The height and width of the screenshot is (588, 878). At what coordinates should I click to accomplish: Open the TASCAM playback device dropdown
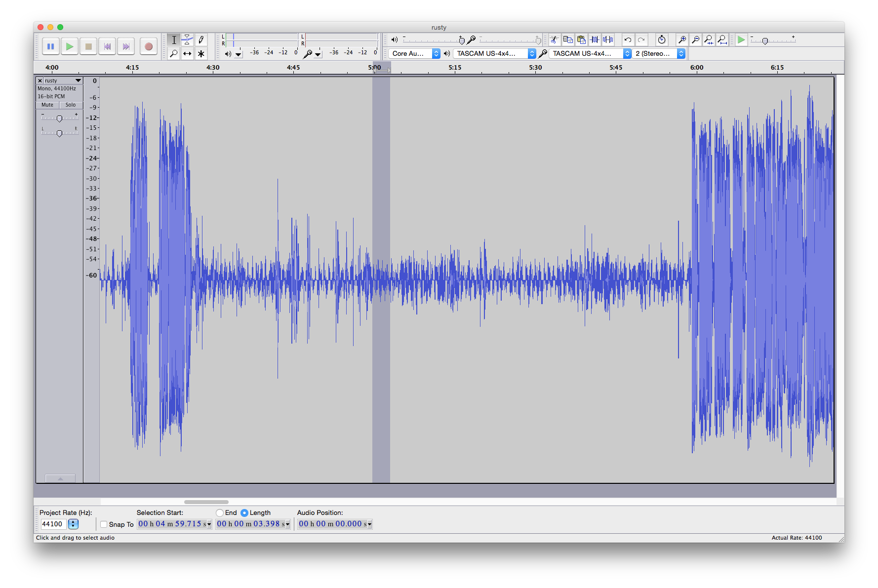click(495, 53)
